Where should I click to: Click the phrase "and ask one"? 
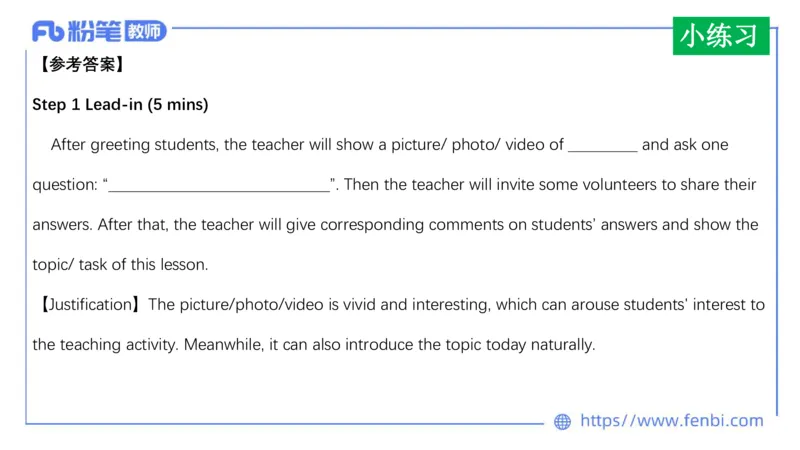685,145
